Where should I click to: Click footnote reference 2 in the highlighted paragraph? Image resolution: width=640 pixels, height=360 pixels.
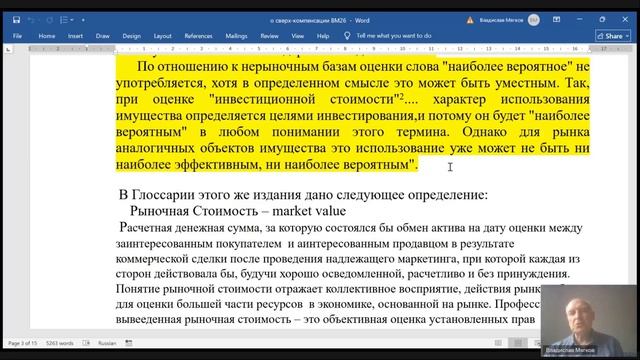(401, 96)
